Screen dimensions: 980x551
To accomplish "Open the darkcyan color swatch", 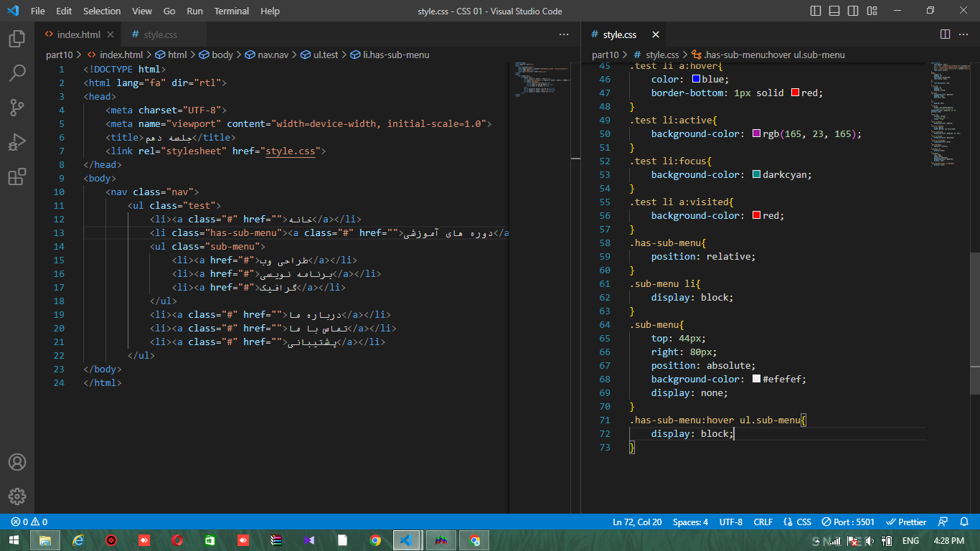I will coord(756,174).
